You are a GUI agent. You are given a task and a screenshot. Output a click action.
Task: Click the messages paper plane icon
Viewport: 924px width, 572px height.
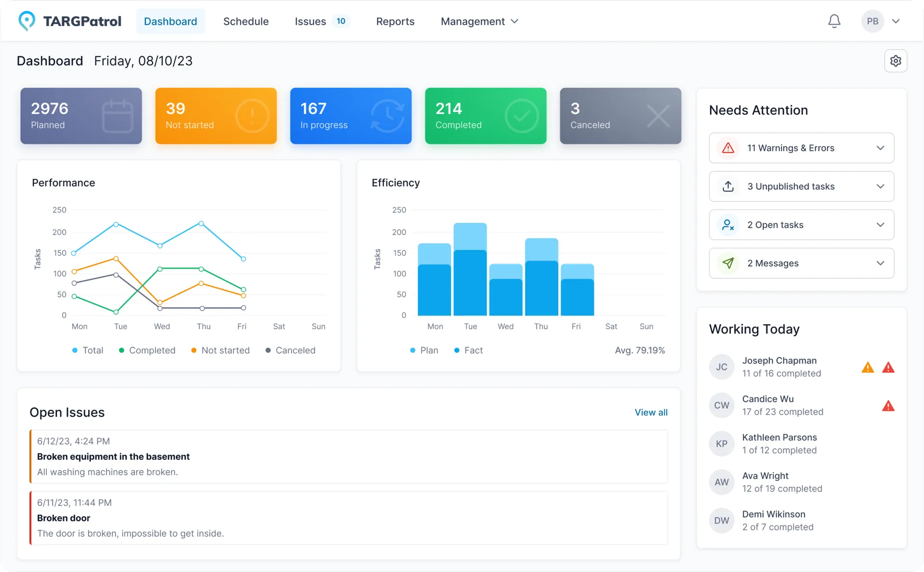(728, 263)
